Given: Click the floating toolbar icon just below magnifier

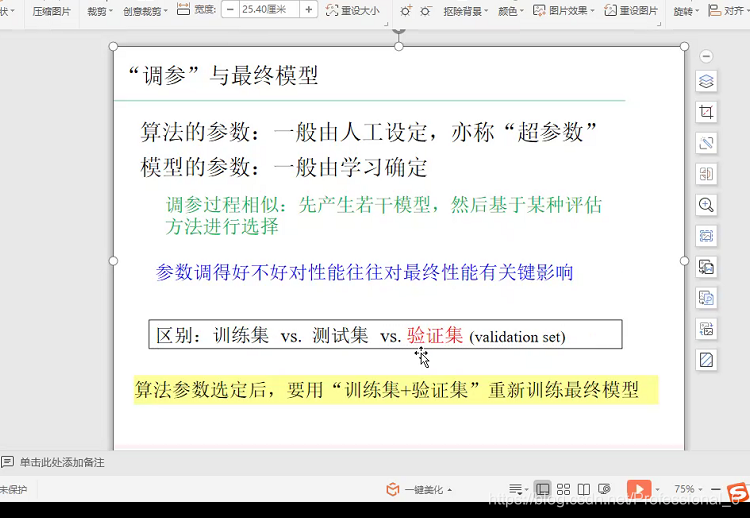Looking at the screenshot, I should click(x=706, y=236).
